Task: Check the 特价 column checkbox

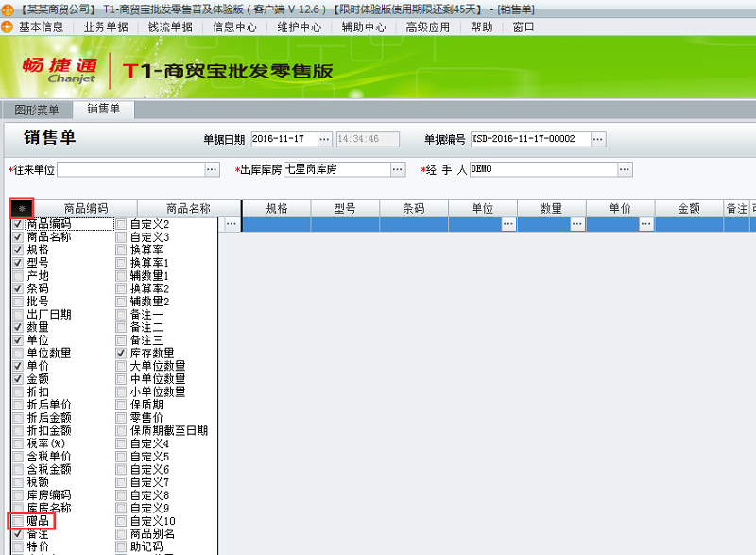Action: coord(18,546)
